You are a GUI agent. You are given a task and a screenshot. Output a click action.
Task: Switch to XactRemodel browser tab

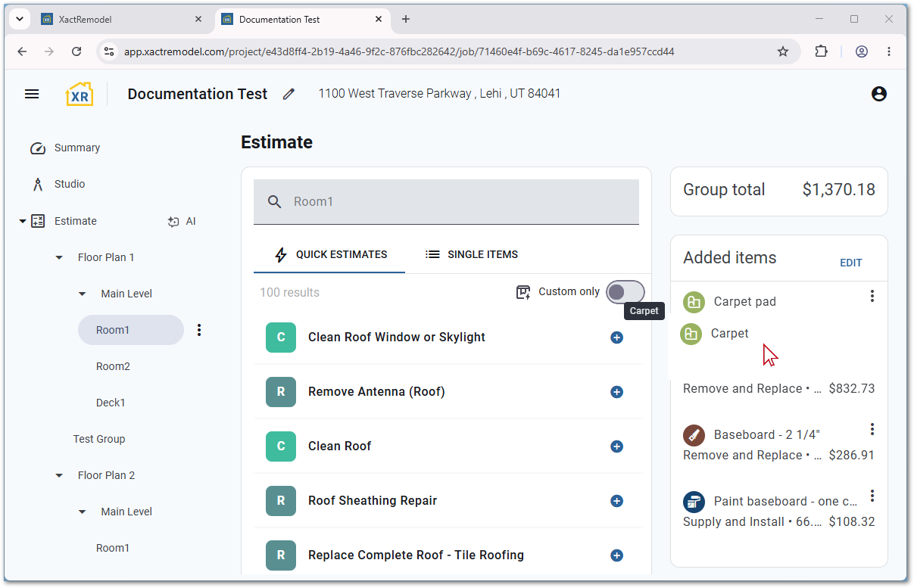click(x=123, y=20)
